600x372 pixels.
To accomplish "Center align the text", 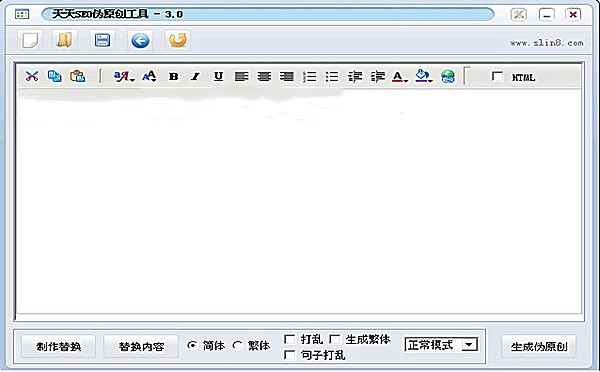I will 264,77.
